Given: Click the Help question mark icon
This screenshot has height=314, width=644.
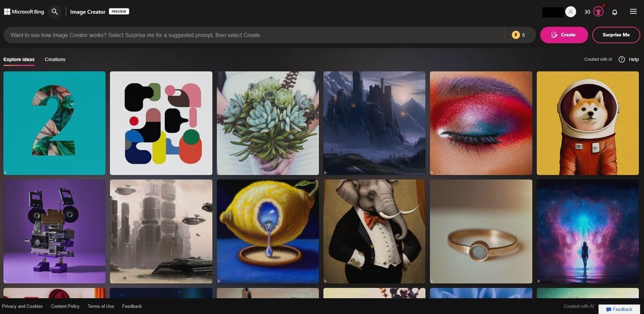Looking at the screenshot, I should coord(621,60).
